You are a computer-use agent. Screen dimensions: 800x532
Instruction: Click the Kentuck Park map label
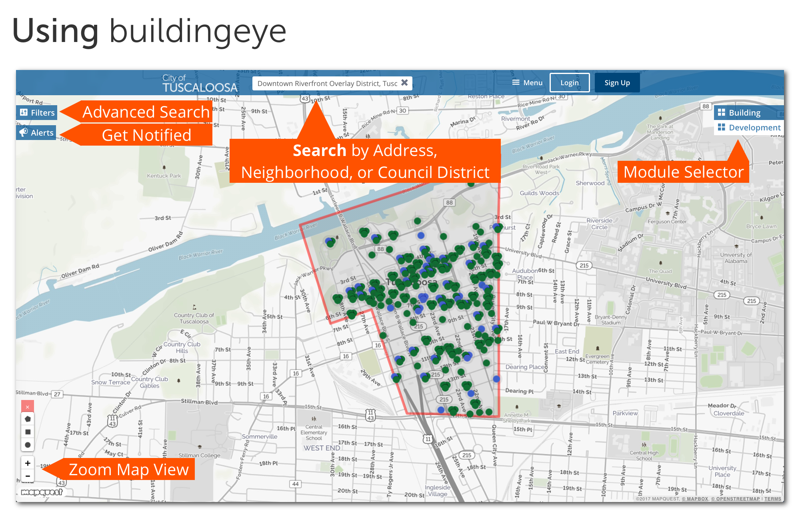coord(164,176)
